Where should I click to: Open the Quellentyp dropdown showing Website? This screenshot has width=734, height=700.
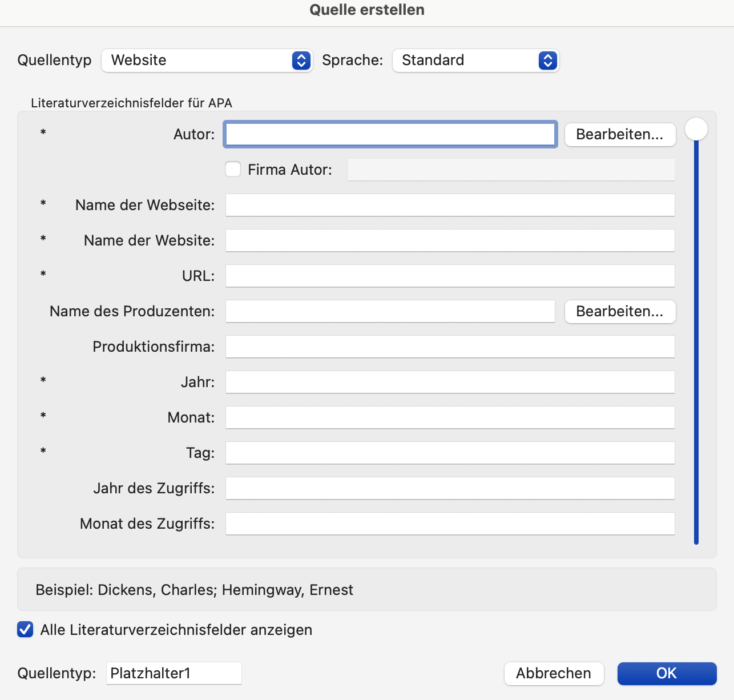[207, 61]
